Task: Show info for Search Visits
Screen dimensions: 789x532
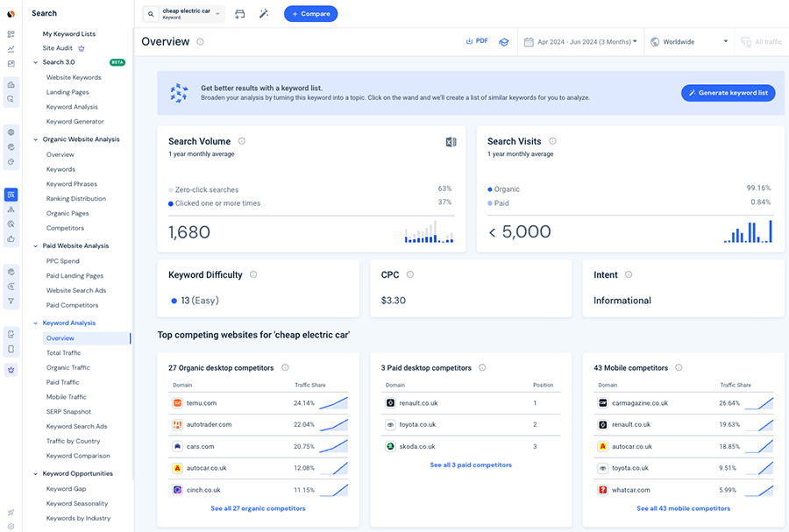Action: click(552, 141)
